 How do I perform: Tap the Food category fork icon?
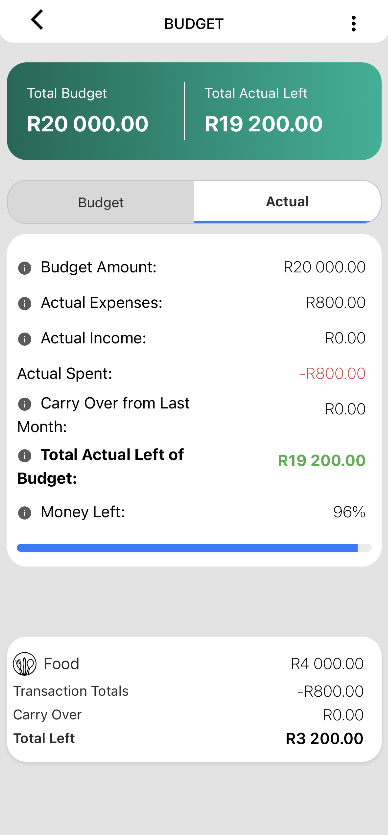point(24,664)
